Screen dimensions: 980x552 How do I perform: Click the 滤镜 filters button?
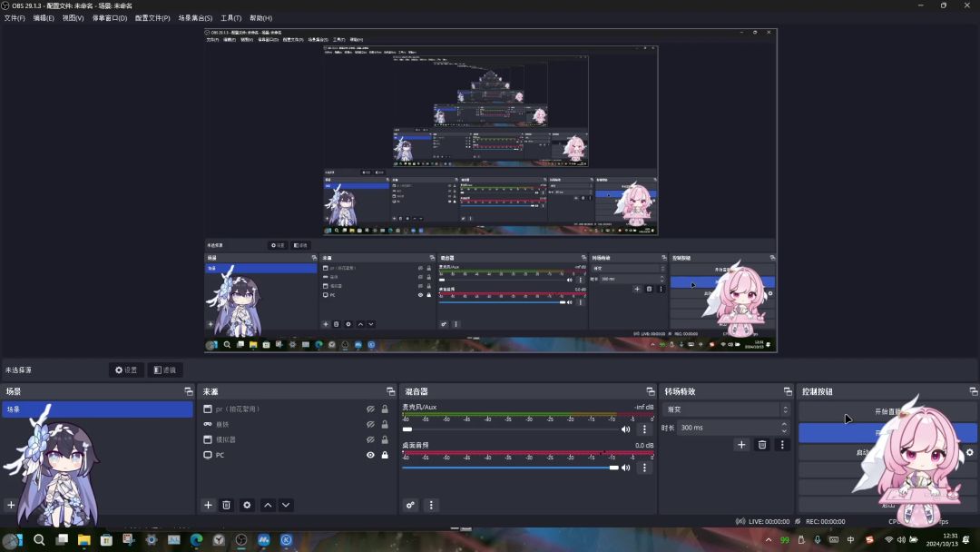[165, 370]
